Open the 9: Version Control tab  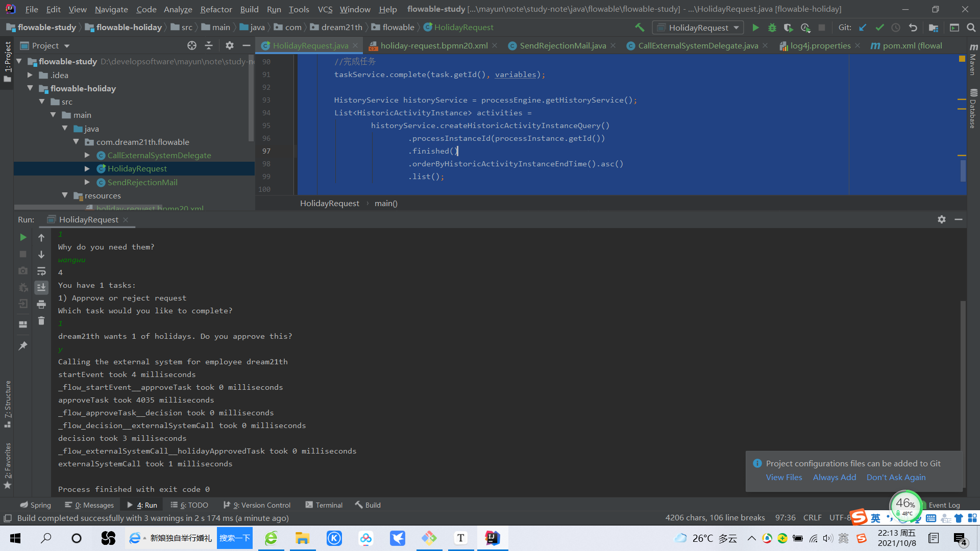257,505
